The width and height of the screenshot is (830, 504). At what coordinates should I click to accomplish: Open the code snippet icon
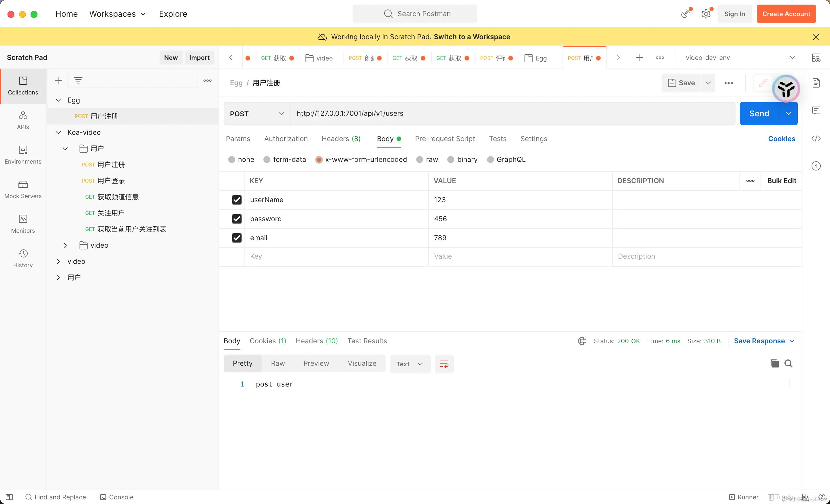(x=816, y=138)
